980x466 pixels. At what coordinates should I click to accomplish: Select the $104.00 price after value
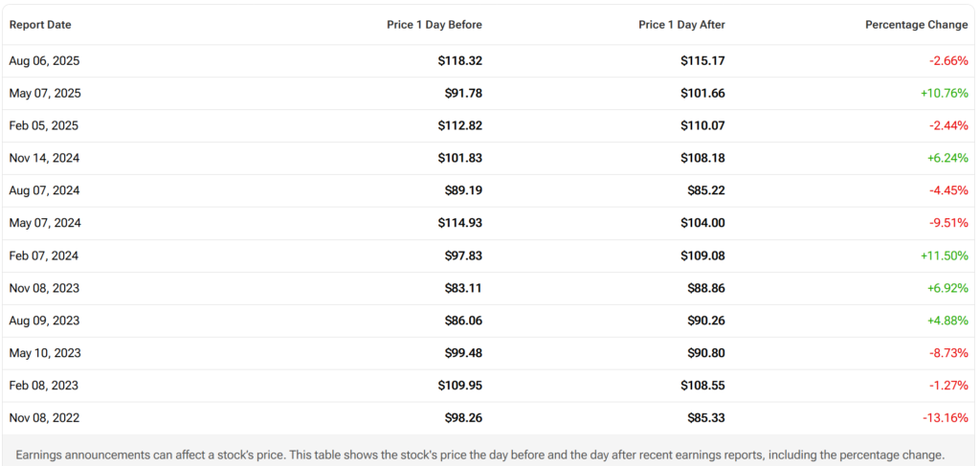[705, 223]
